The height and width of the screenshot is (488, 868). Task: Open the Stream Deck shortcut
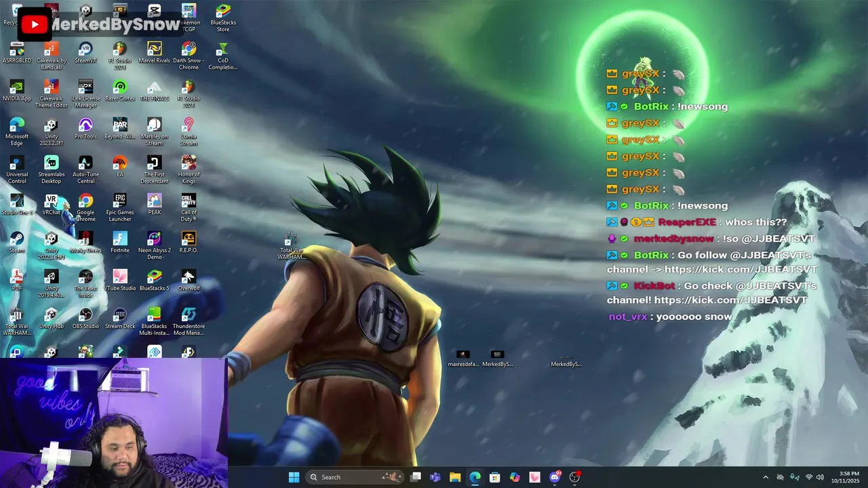point(120,319)
